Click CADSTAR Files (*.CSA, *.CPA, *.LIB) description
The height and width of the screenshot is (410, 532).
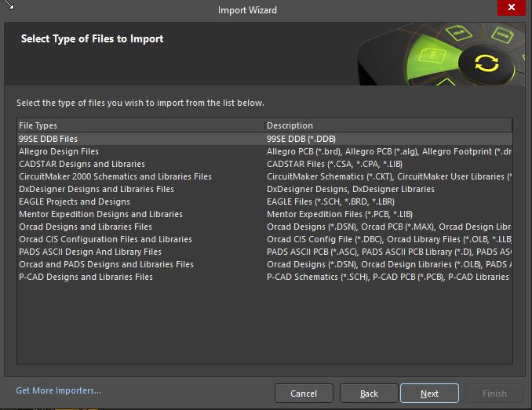click(334, 164)
